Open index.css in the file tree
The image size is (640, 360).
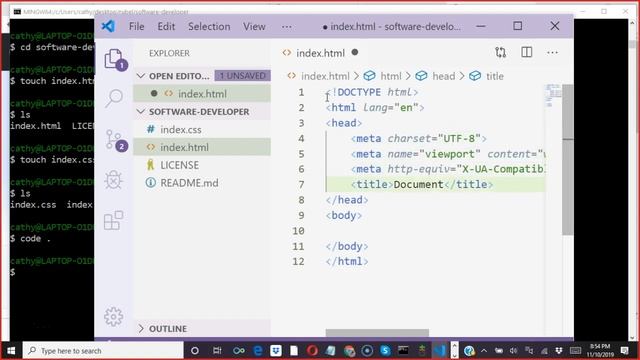click(202, 129)
